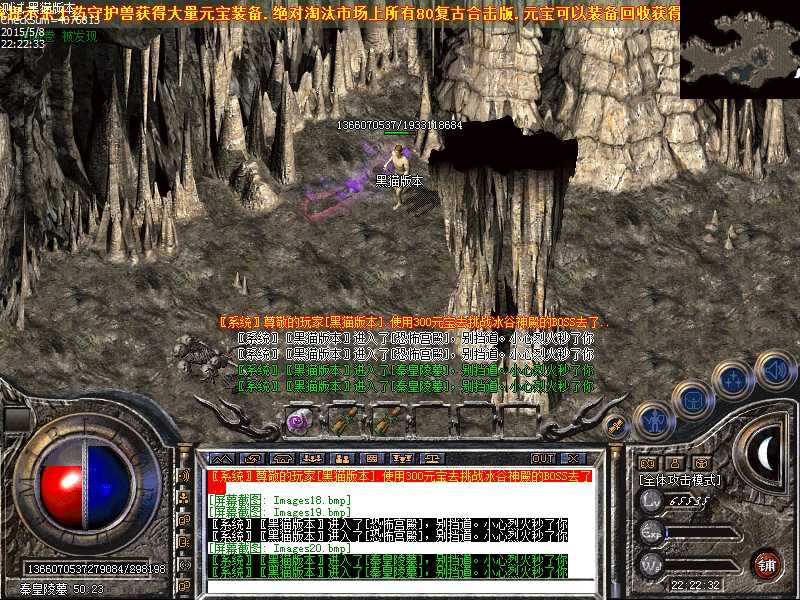Use the purple scroll in the belt slot
Screen dimensions: 800x600
(299, 421)
